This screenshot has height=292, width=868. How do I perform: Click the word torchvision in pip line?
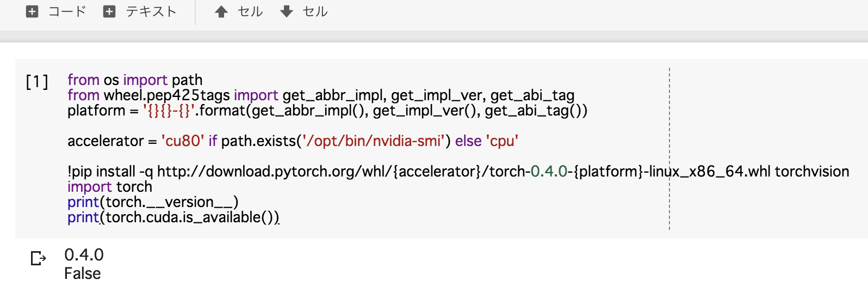pos(812,172)
